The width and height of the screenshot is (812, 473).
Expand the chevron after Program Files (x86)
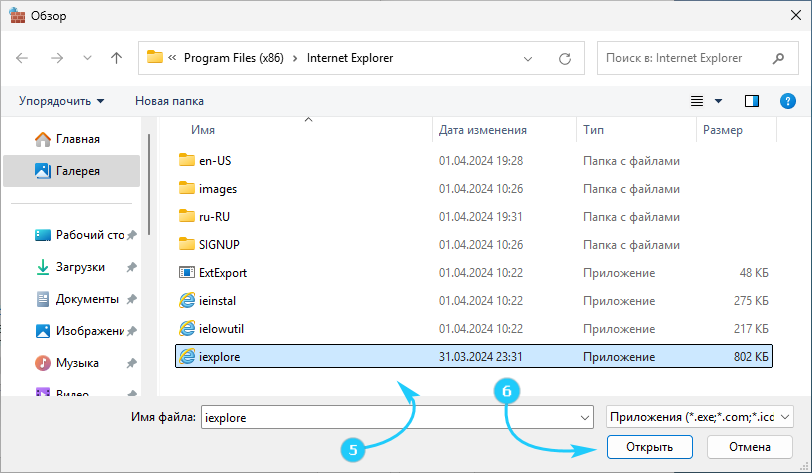tap(295, 59)
